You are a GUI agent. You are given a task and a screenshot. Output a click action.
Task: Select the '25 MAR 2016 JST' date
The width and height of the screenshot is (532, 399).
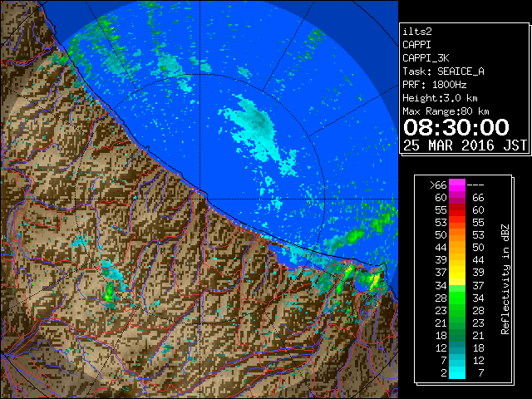[x=465, y=145]
